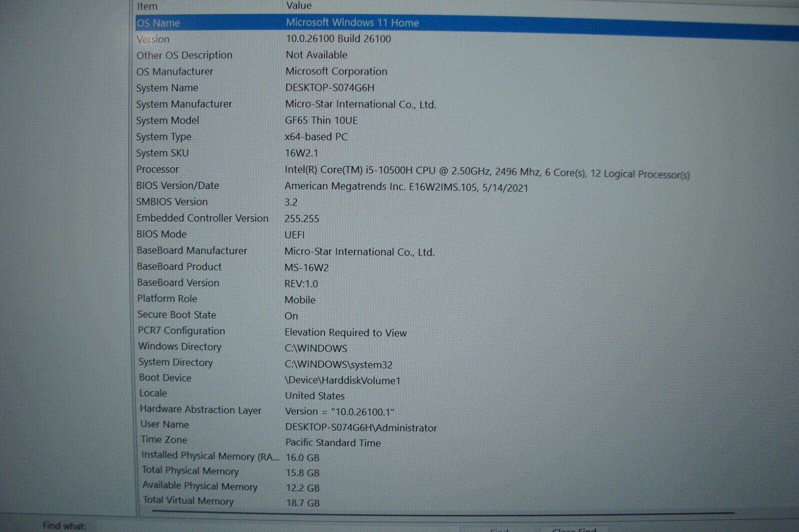Click the value C:\WINDOWS\system32
Viewport: 799px width, 532px height.
click(x=339, y=364)
